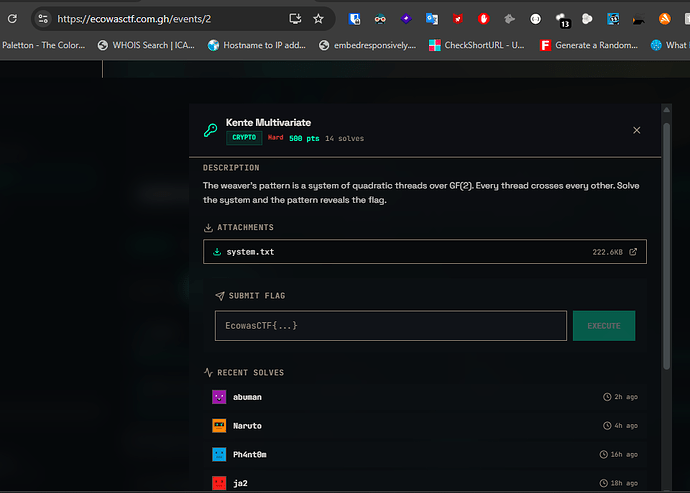The image size is (690, 493).
Task: Click the 500 pts value
Action: [304, 138]
